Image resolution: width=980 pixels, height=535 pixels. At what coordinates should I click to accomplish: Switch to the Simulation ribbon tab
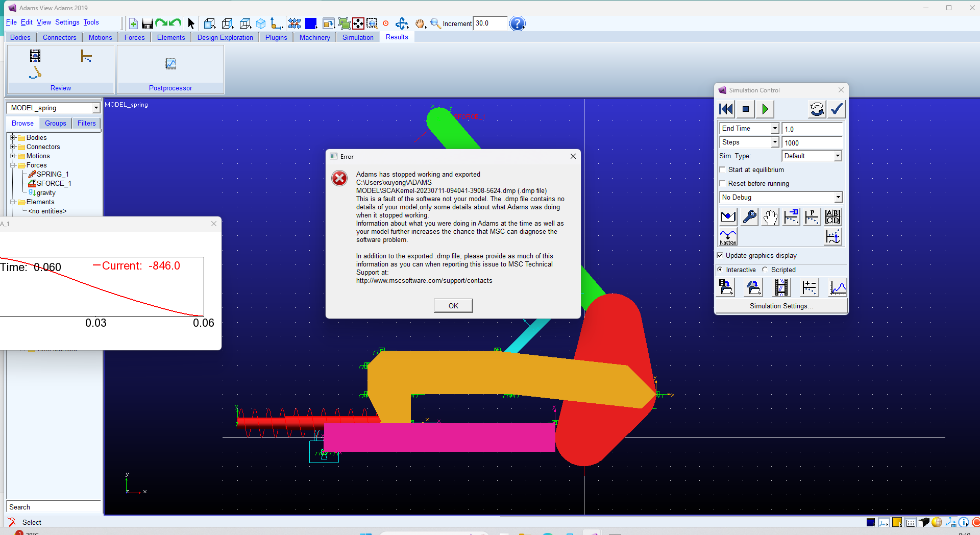click(x=358, y=37)
